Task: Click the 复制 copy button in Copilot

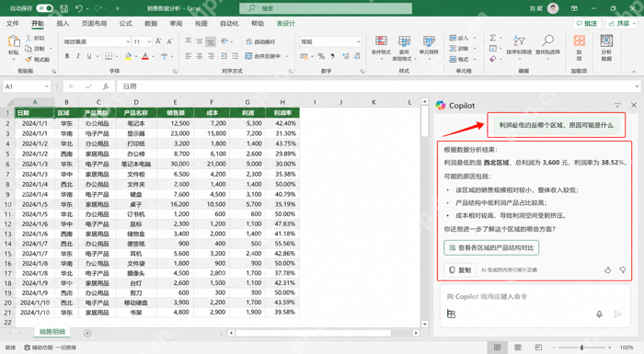Action: [x=460, y=269]
